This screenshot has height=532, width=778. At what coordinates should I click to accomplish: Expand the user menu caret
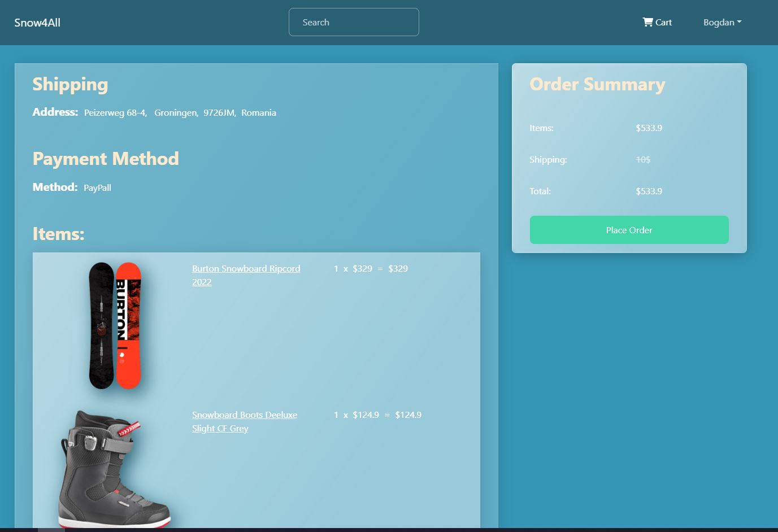(x=740, y=22)
